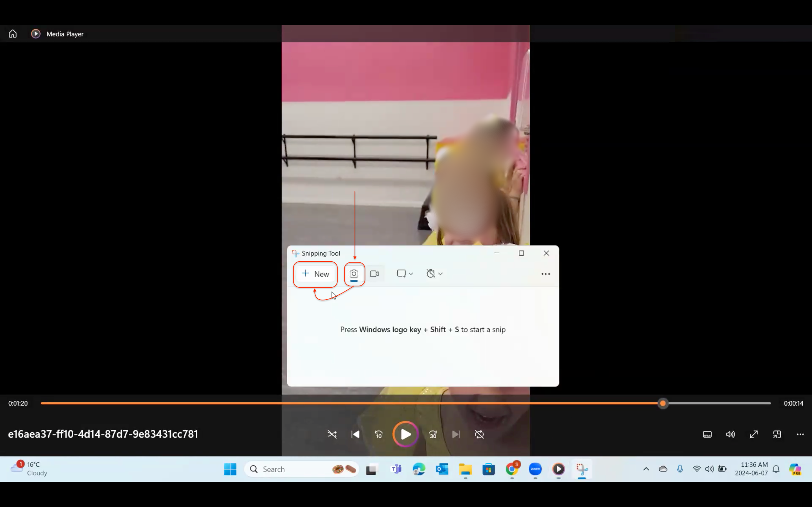
Task: Open Snipping Tool See more menu
Action: [x=545, y=274]
